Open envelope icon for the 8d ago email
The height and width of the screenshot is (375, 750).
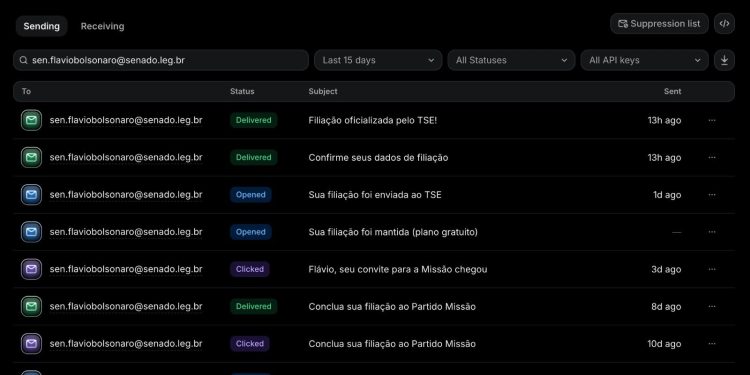coord(32,307)
